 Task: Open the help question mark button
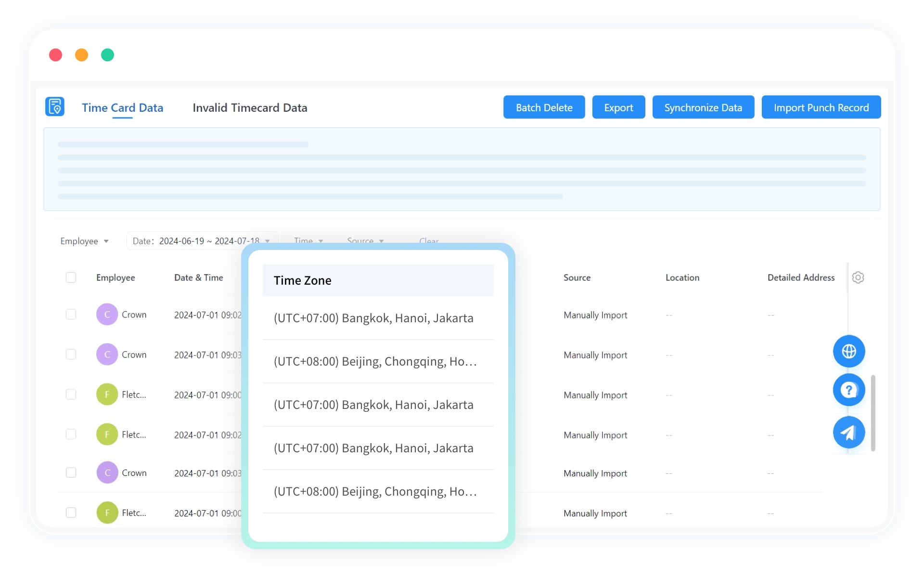848,390
